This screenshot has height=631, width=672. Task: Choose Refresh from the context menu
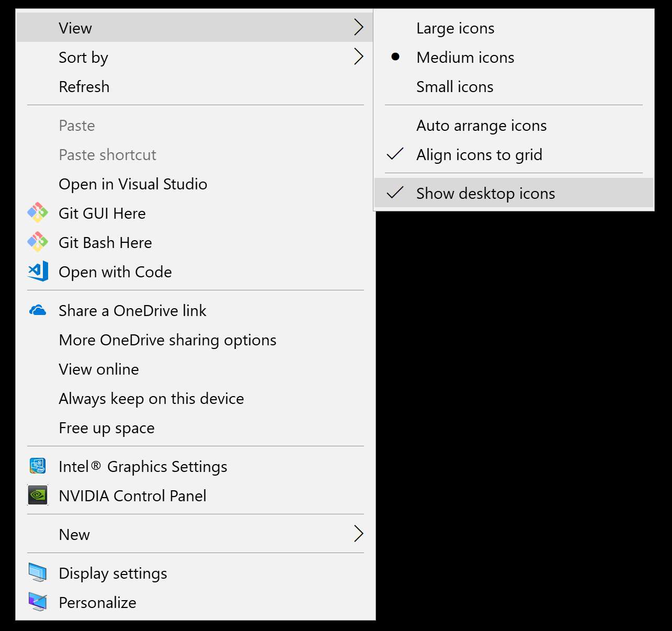point(84,87)
